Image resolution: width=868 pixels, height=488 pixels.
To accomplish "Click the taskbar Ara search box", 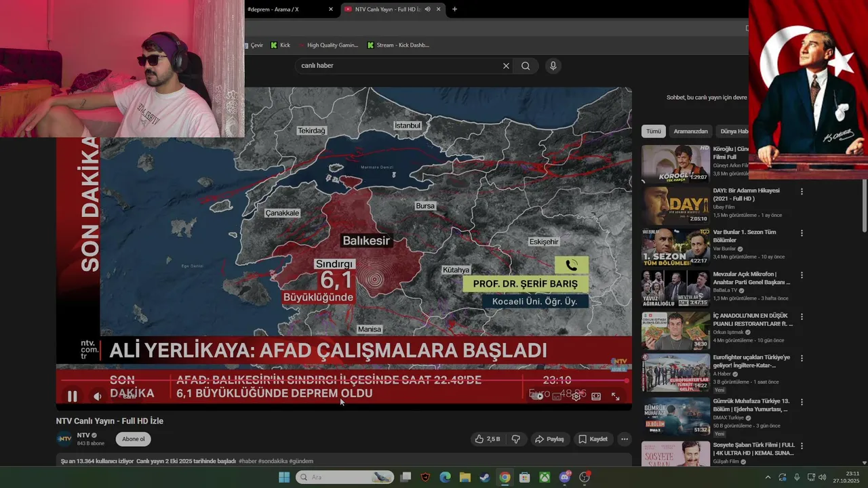I will [x=344, y=477].
